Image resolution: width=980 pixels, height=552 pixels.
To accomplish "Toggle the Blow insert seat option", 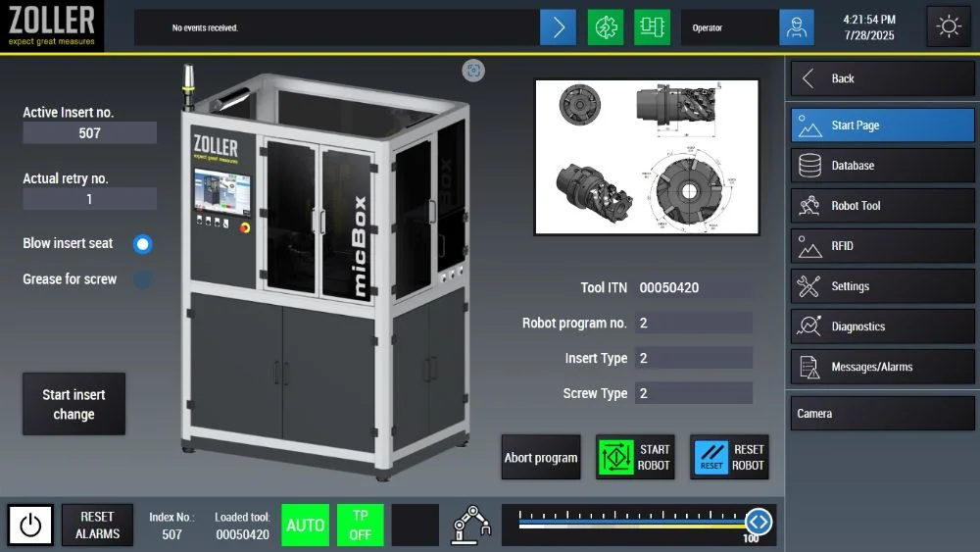I will pyautogui.click(x=143, y=244).
